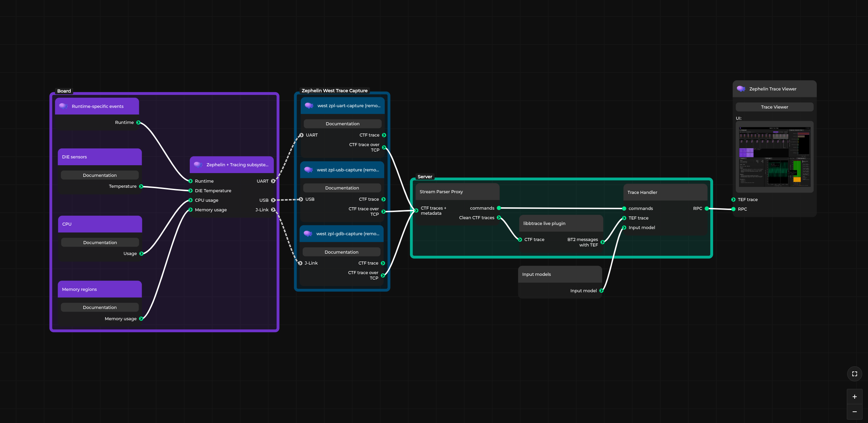The height and width of the screenshot is (423, 868).
Task: Click the west zpl-usb-capture node logo icon
Action: (x=309, y=170)
